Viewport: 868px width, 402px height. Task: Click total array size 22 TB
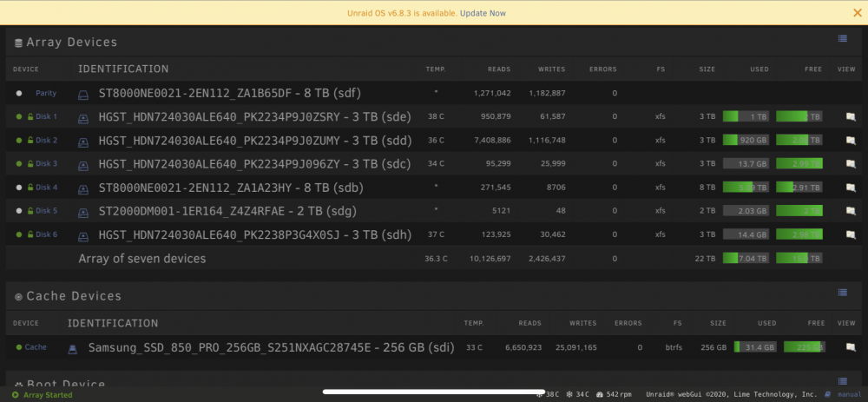(705, 259)
